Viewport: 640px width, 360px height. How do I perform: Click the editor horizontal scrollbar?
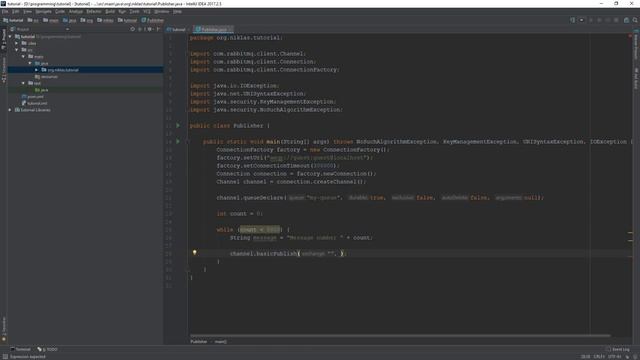coord(400,336)
